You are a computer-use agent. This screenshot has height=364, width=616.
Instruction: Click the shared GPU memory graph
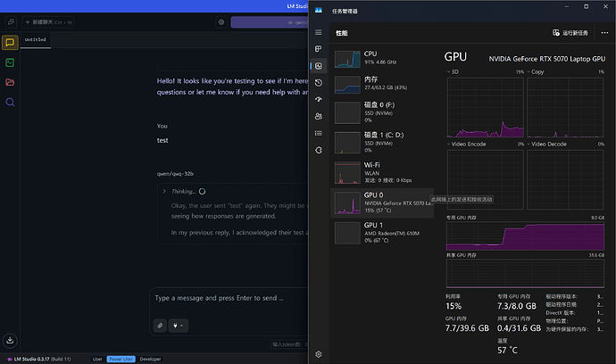click(x=525, y=273)
